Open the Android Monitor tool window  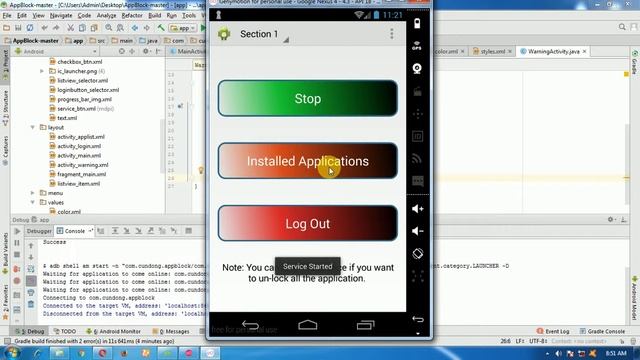click(114, 331)
